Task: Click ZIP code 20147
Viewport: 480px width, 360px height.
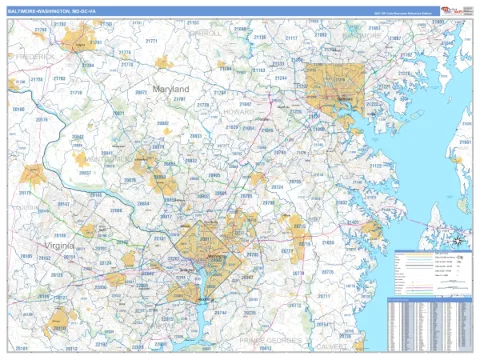Action: pyautogui.click(x=63, y=204)
